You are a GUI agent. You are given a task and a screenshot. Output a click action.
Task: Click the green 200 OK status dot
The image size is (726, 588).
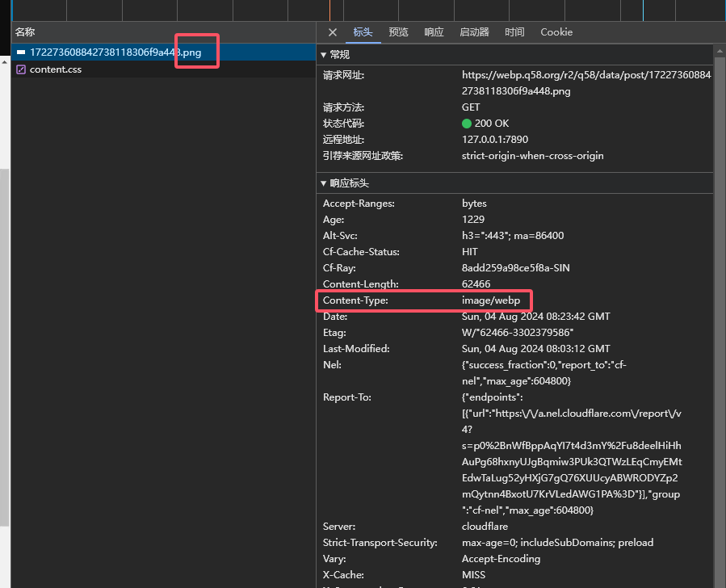pyautogui.click(x=467, y=124)
